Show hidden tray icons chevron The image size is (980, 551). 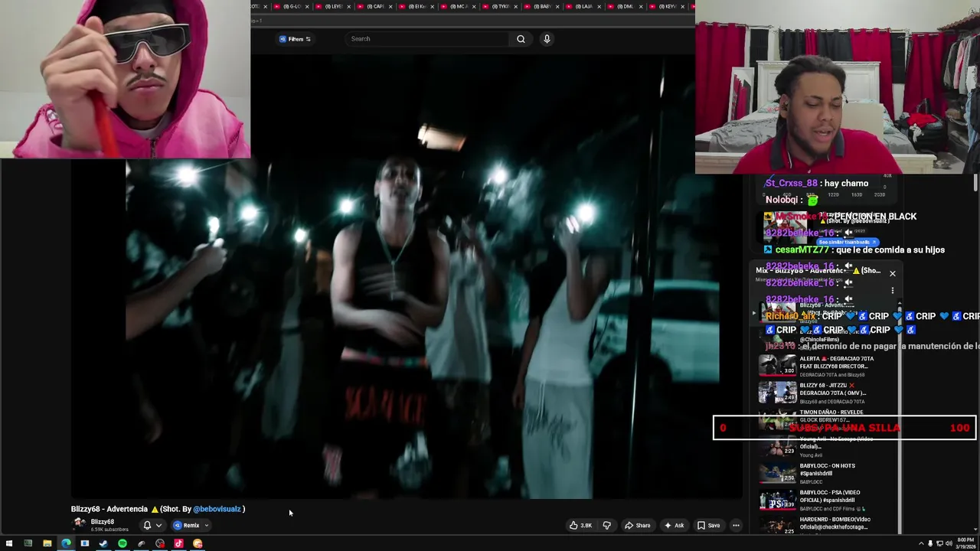click(921, 543)
